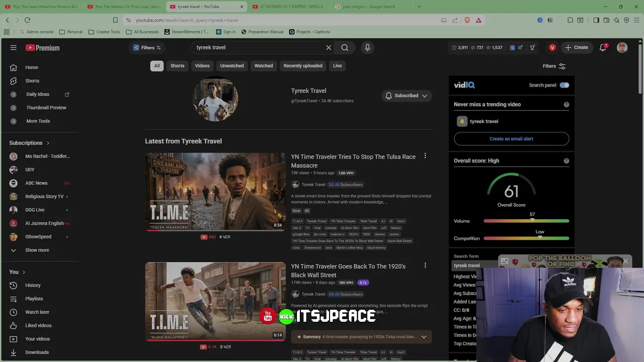Screen dimensions: 644x362
Task: Click the vidIQ Volume score slider bar
Action: 526,221
